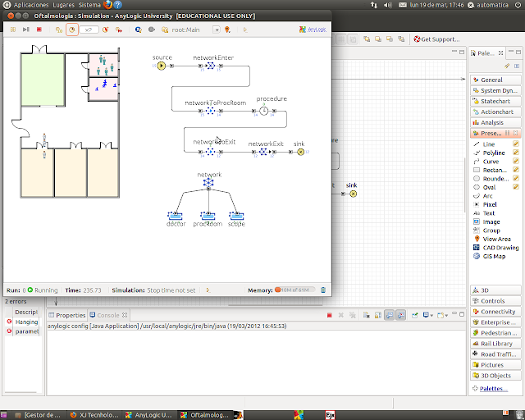Toggle drawing mode pencil for Polyline

[516, 153]
